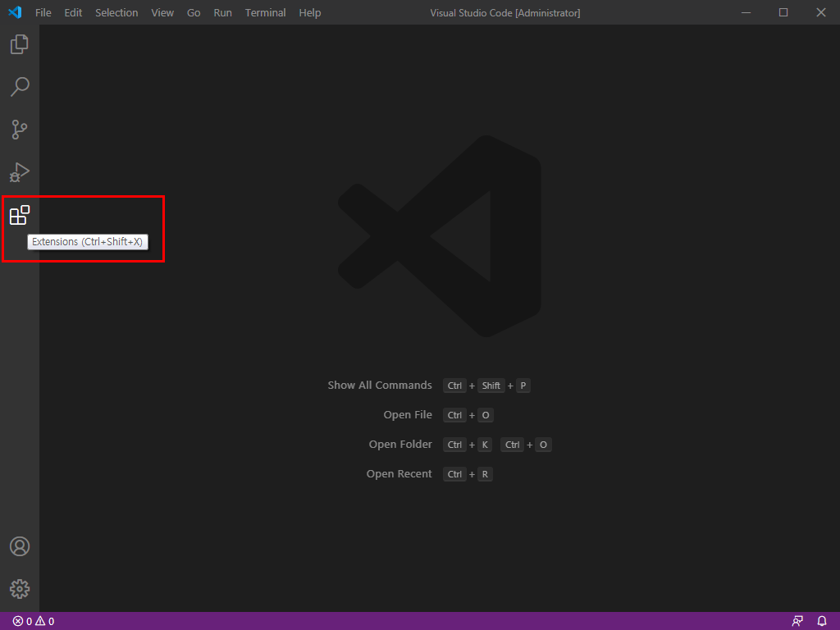The height and width of the screenshot is (630, 840).
Task: Click the feedback icon in status bar
Action: click(797, 622)
